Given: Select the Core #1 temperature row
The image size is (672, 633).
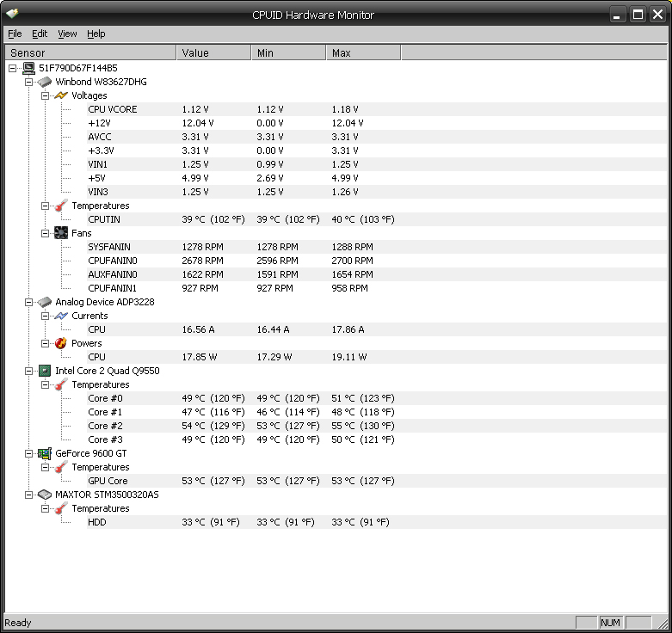Looking at the screenshot, I should [377, 412].
